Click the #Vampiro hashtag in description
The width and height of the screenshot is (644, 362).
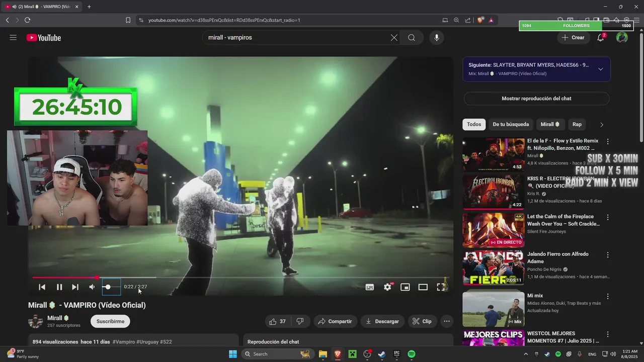pos(123,342)
